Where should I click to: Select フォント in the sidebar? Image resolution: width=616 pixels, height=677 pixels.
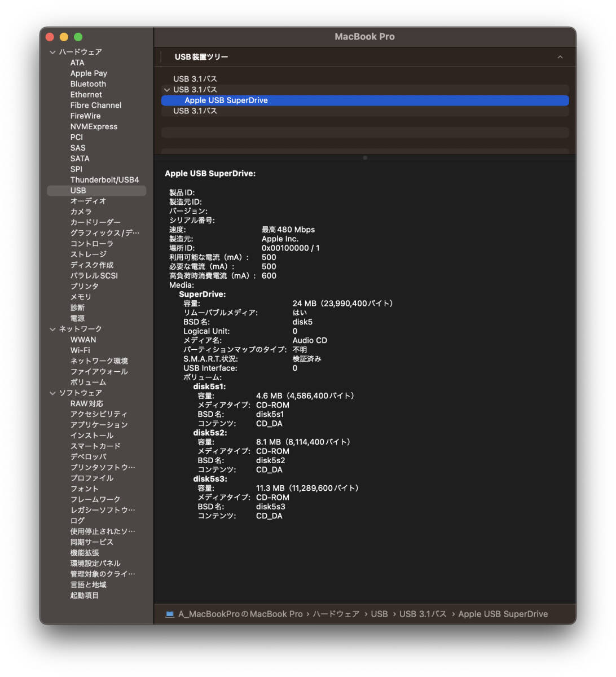[x=85, y=489]
